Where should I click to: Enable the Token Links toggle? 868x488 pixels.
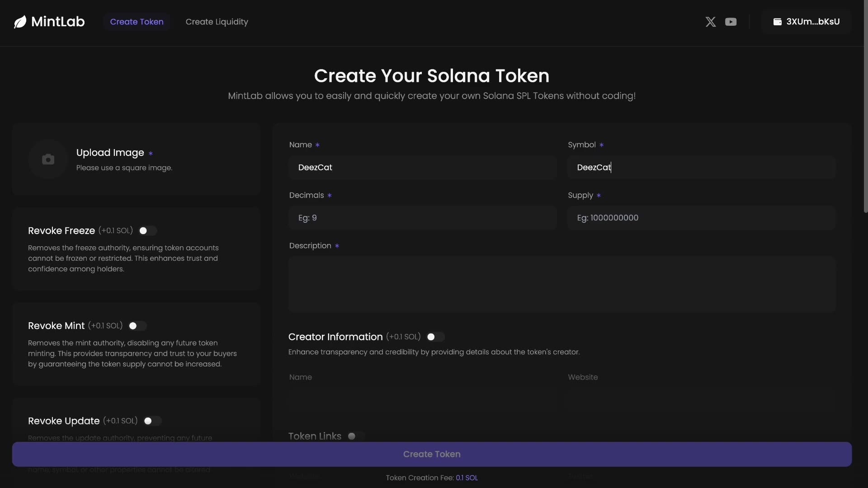click(354, 436)
